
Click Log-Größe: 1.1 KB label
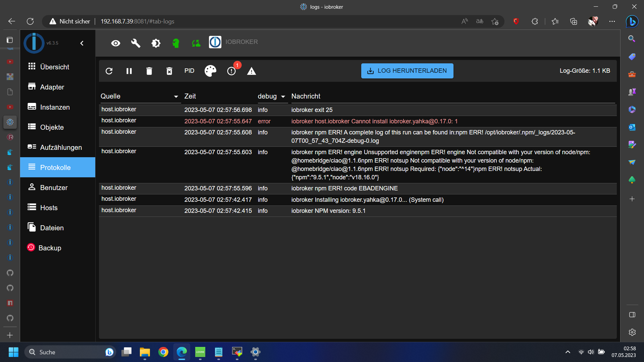585,71
